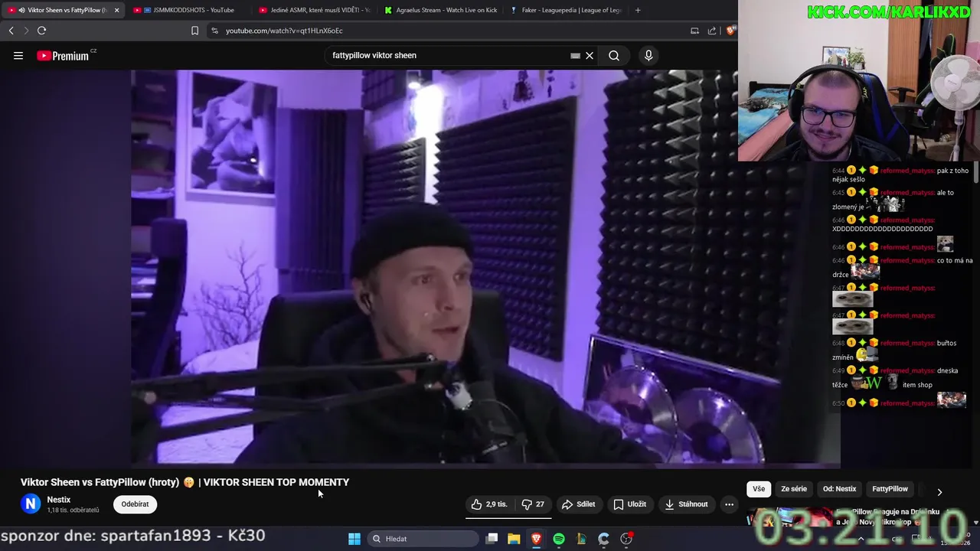Open Task View on the taskbar
Viewport: 980px width, 551px height.
tap(492, 539)
